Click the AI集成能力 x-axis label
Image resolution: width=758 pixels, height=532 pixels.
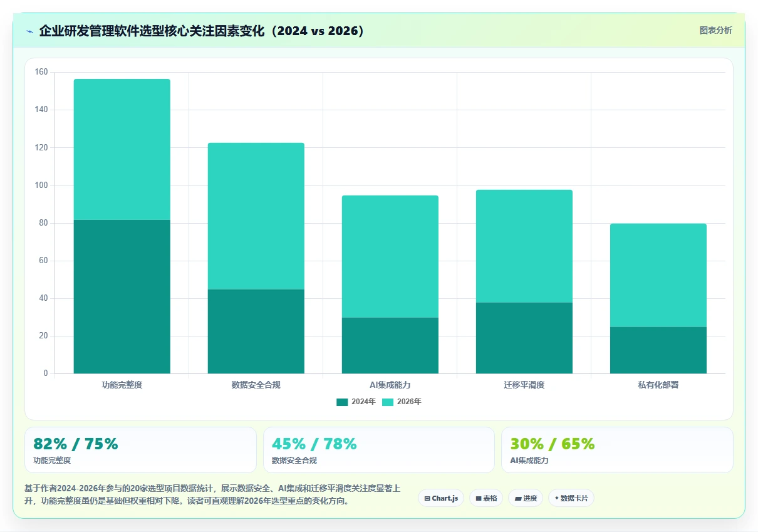(x=390, y=385)
